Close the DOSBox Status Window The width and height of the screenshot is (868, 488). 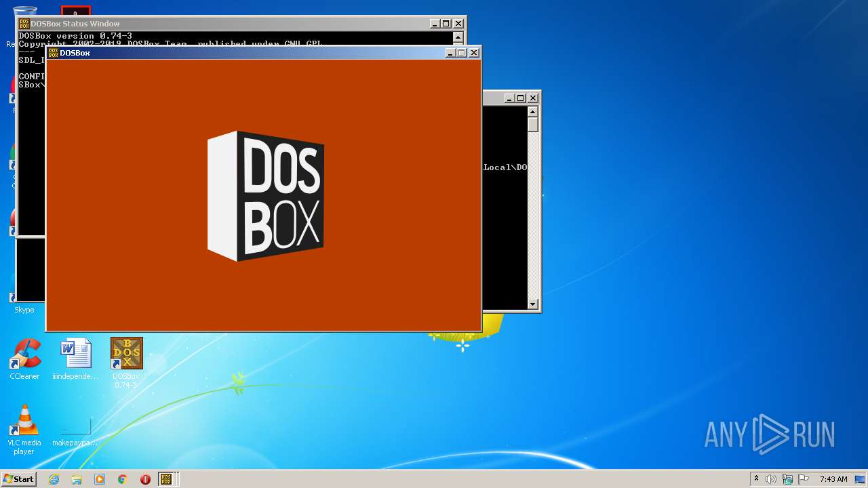pos(458,24)
